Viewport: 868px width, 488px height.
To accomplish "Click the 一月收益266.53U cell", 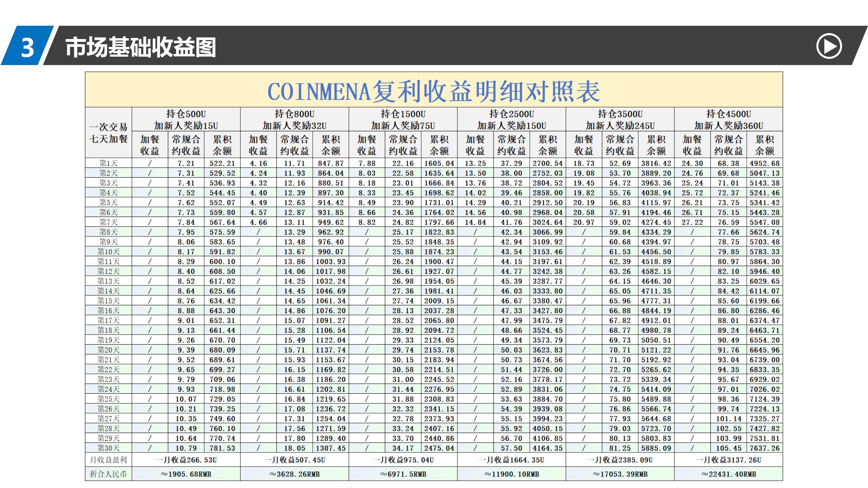I will [x=186, y=460].
